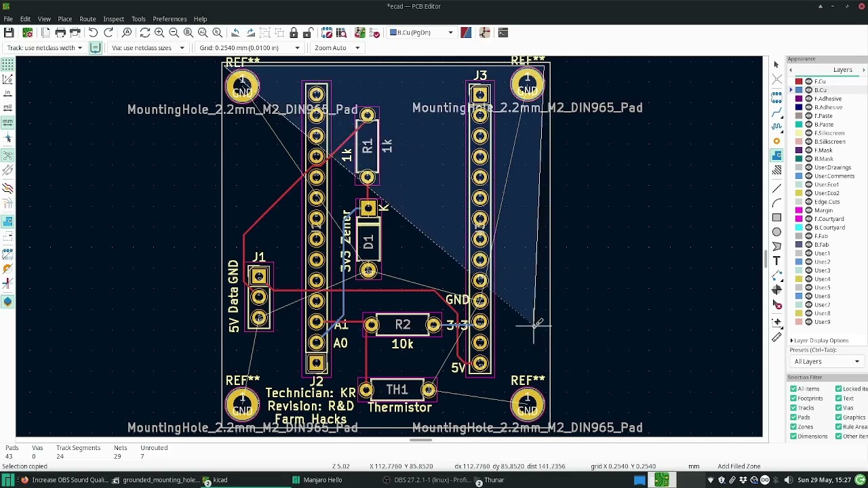Open the Place menu
Screen dimensions: 868x488
(x=64, y=19)
